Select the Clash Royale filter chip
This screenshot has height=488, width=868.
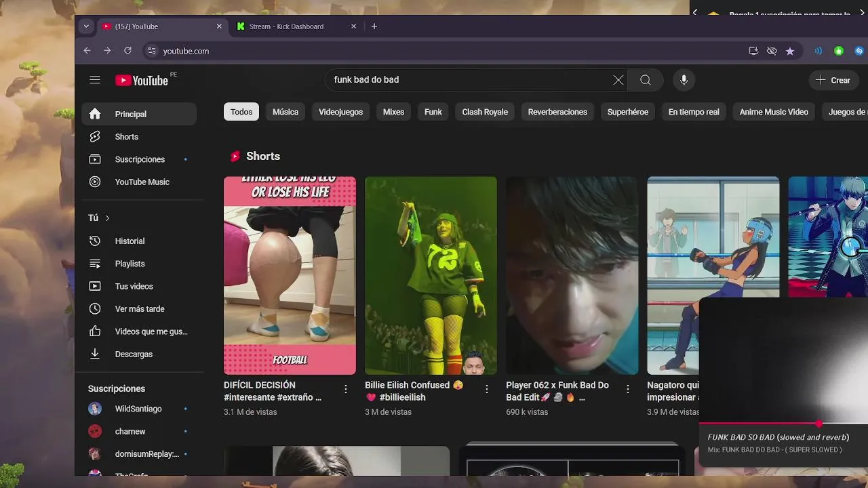[485, 112]
